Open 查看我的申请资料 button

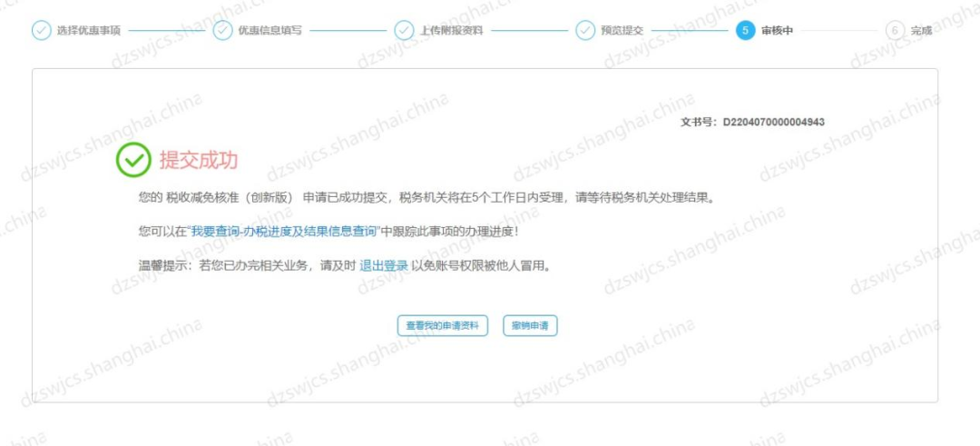pyautogui.click(x=443, y=326)
